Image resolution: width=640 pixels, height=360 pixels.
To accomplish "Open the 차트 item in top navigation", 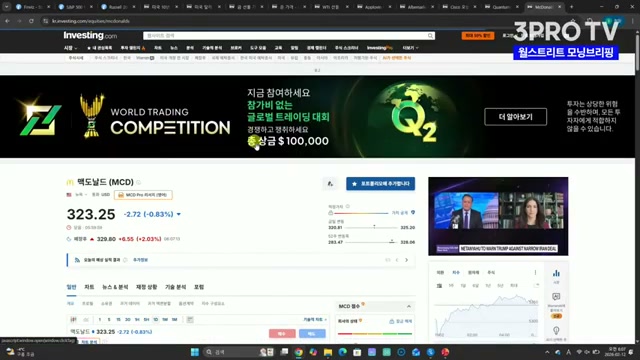I will pos(158,48).
